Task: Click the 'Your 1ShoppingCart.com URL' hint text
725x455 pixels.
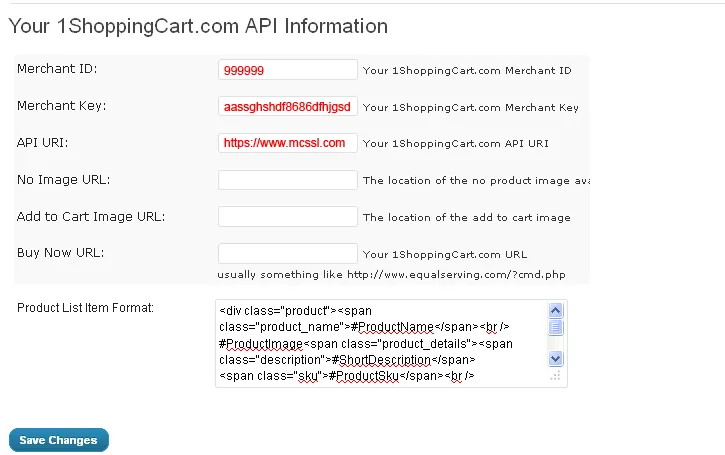Action: click(445, 254)
